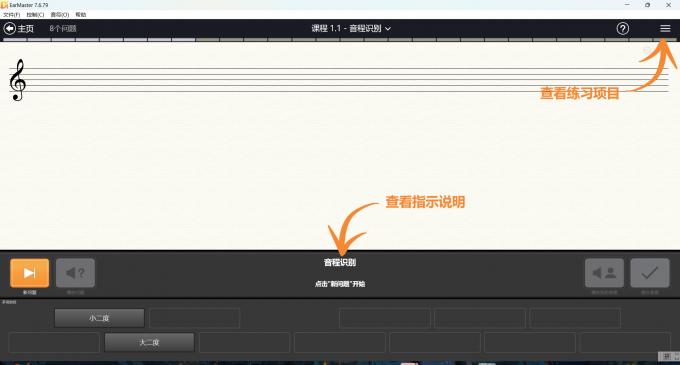680x365 pixels.
Task: Click the lesson progress bar under the header
Action: click(x=340, y=39)
